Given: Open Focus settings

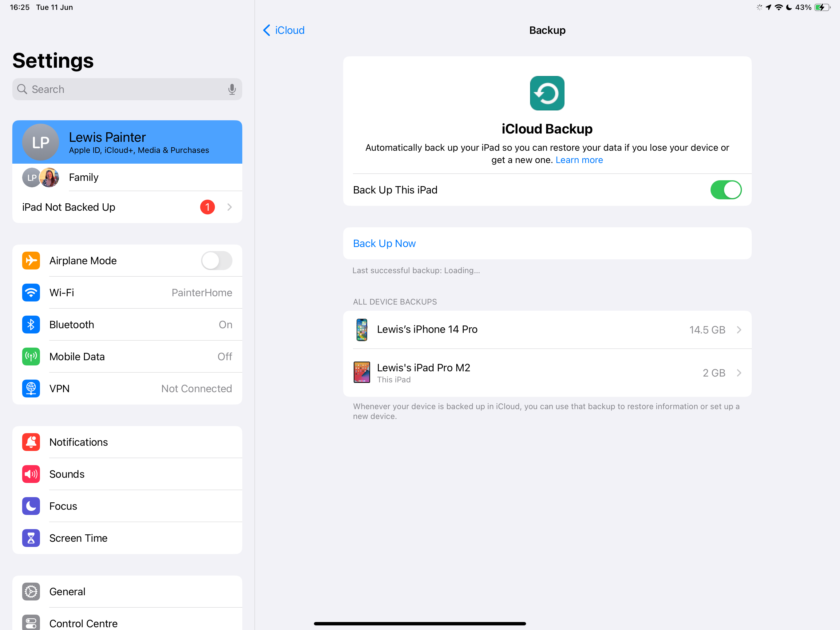Looking at the screenshot, I should 127,506.
